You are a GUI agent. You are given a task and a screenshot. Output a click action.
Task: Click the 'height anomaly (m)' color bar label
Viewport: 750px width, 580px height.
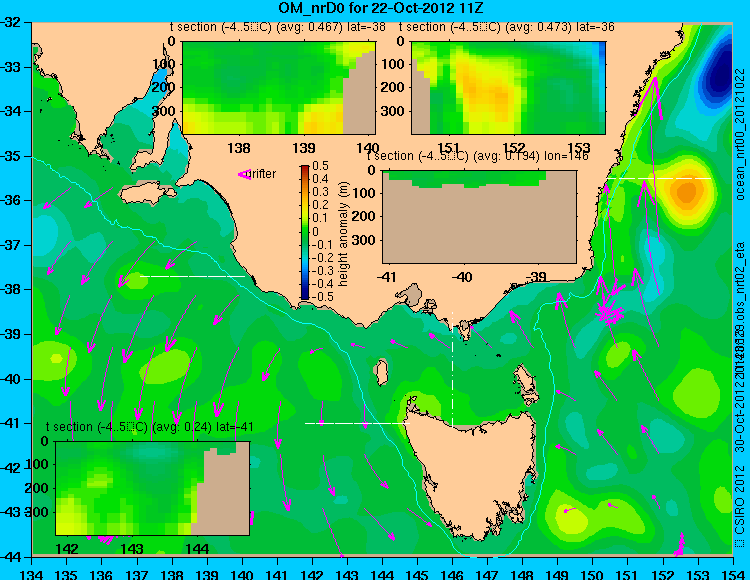[x=343, y=234]
